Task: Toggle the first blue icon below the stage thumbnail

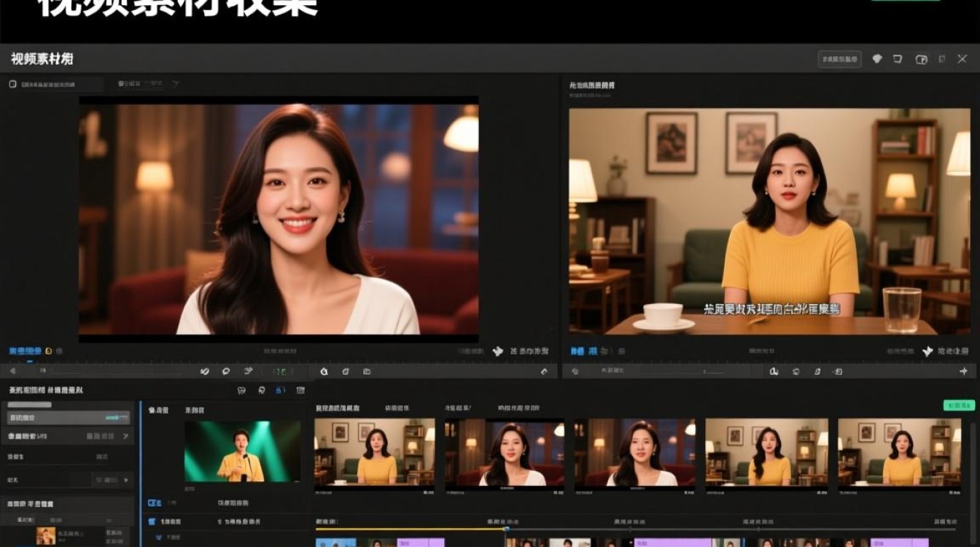Action: (x=155, y=503)
